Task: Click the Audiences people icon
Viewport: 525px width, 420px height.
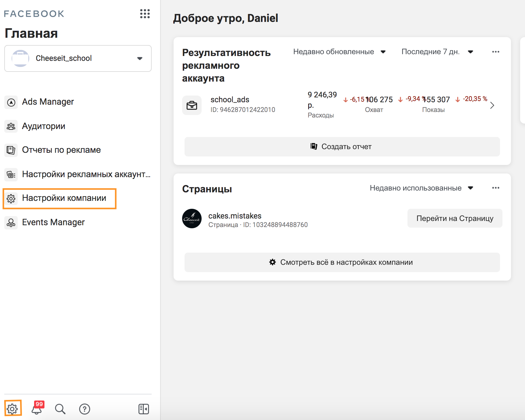Action: pos(11,126)
